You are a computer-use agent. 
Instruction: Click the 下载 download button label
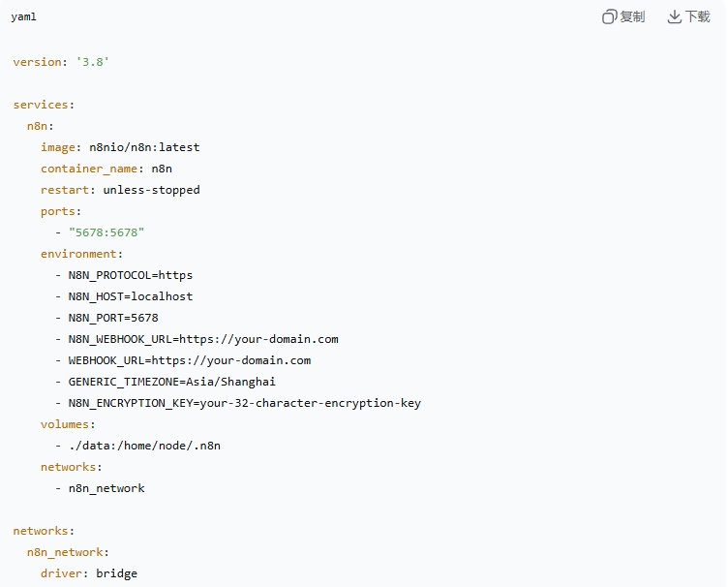tap(697, 17)
